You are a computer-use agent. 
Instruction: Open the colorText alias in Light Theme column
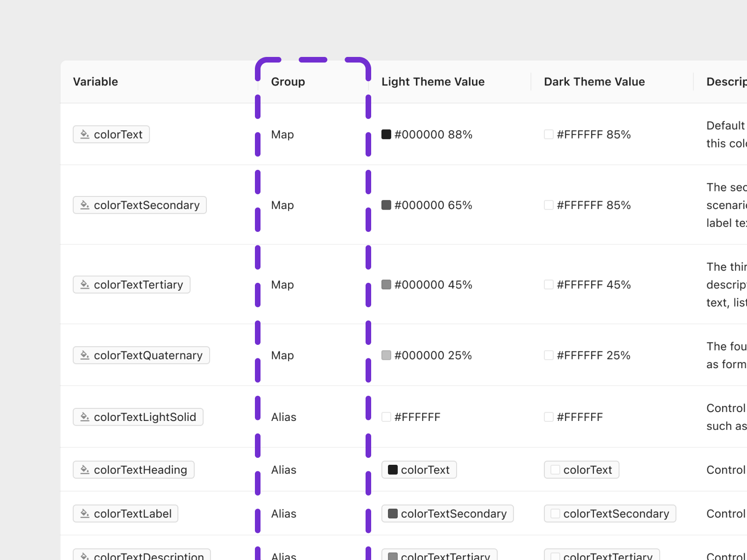(x=419, y=470)
